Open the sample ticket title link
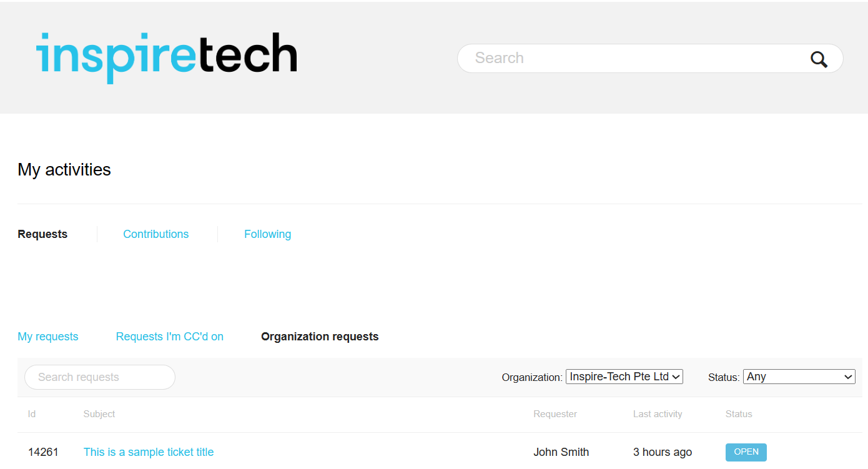Screen dimensions: 868x469 click(149, 452)
